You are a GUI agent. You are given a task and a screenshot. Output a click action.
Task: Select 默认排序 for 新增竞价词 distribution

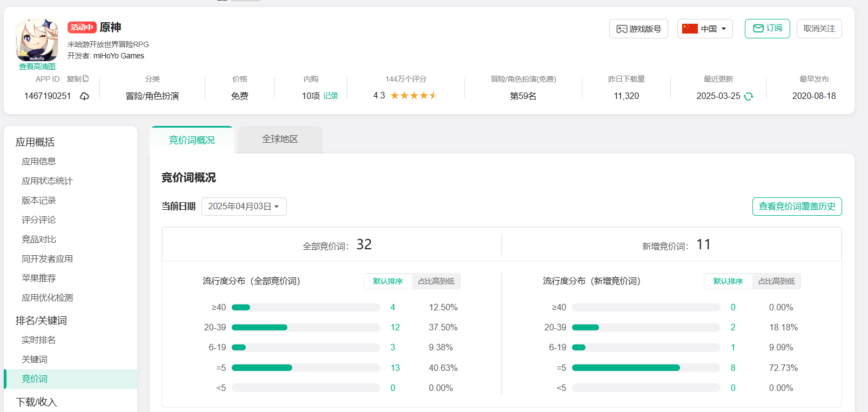(728, 281)
